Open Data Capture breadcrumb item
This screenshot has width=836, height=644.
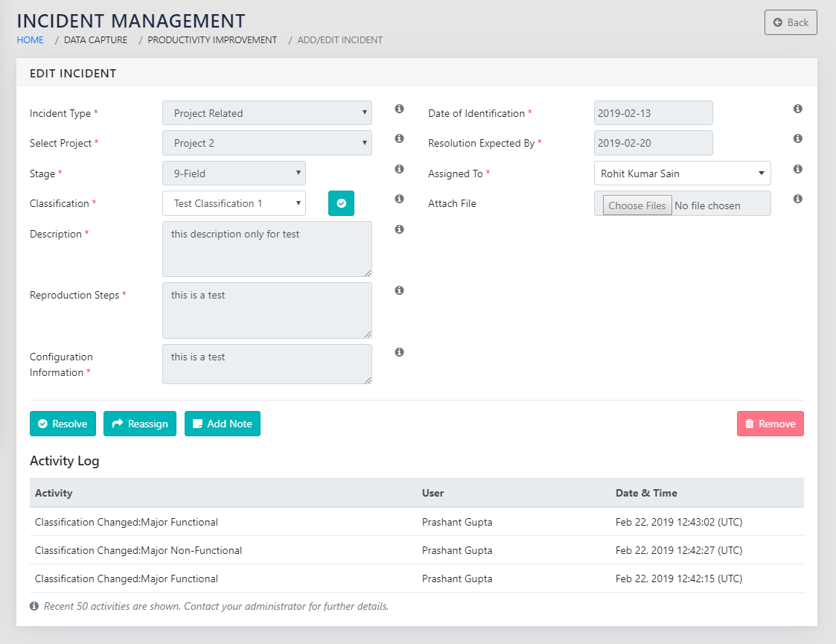(95, 40)
